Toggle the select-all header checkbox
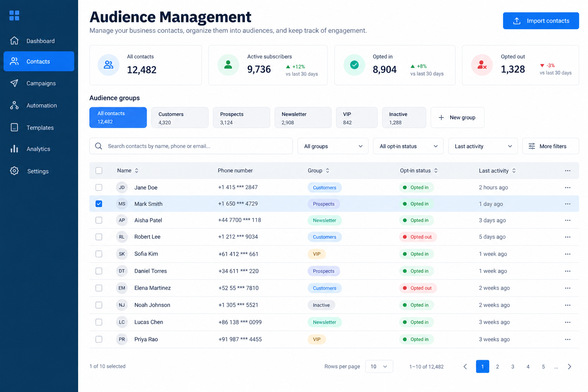Screen dimensions: 588x392 click(x=99, y=171)
